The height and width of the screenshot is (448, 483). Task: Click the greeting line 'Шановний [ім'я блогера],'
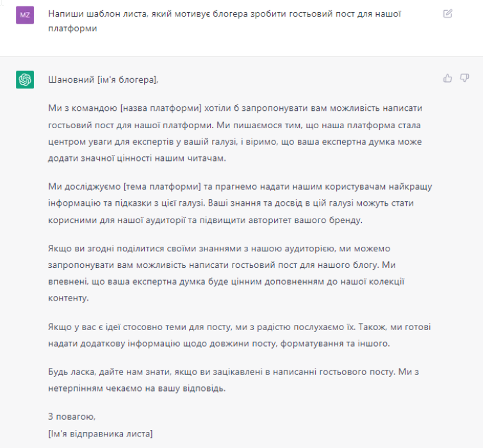[103, 80]
